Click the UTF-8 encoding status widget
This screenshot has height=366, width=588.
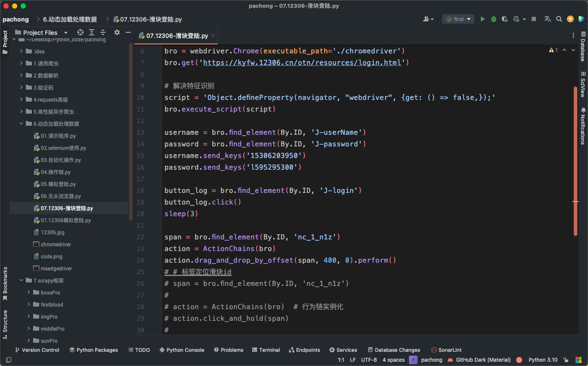pyautogui.click(x=369, y=360)
